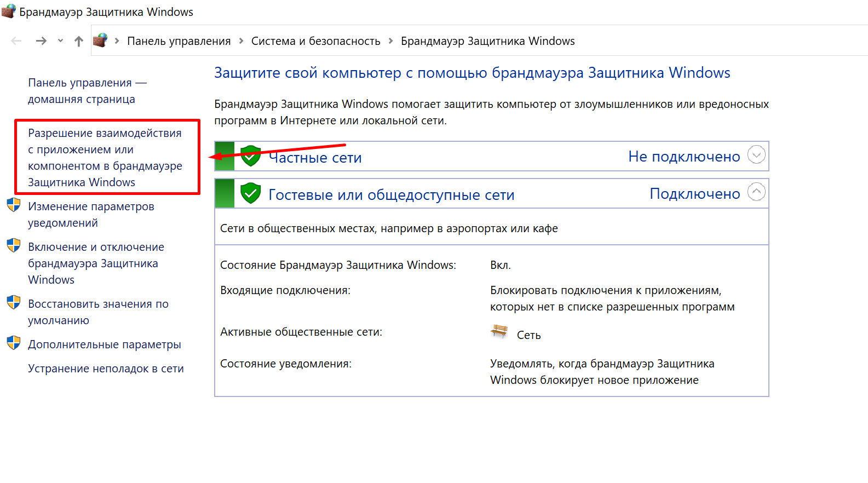
Task: Go back with the left arrow
Action: pos(16,41)
